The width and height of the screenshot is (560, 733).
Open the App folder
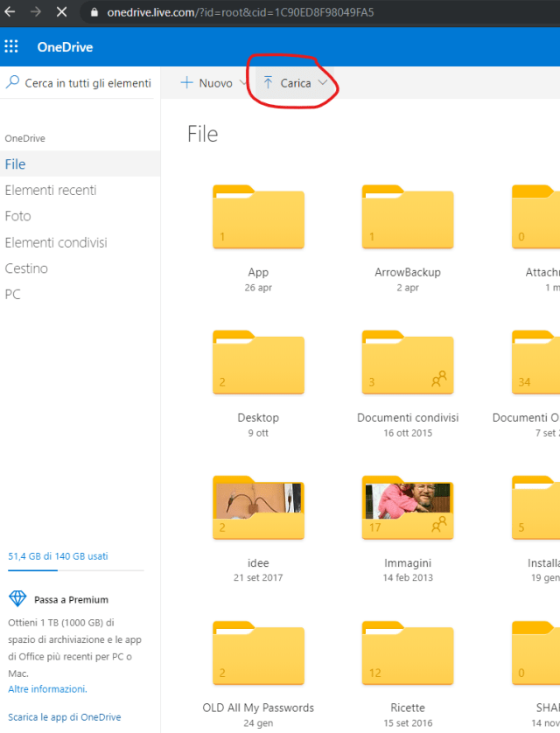tap(258, 219)
